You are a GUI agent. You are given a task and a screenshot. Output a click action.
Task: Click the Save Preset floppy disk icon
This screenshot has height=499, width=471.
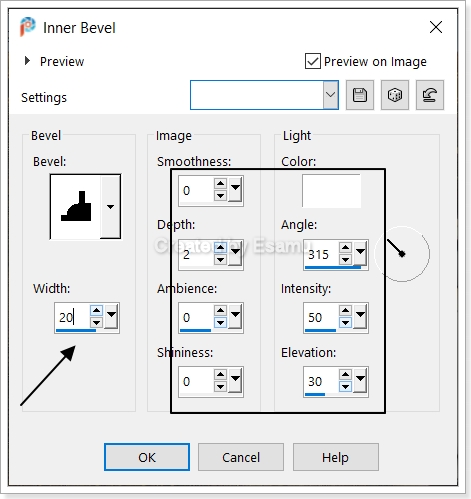tap(360, 95)
